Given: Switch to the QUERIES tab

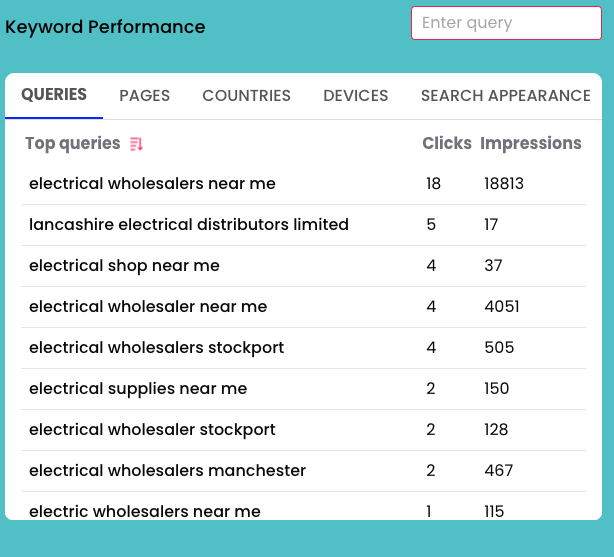Looking at the screenshot, I should click(x=54, y=95).
